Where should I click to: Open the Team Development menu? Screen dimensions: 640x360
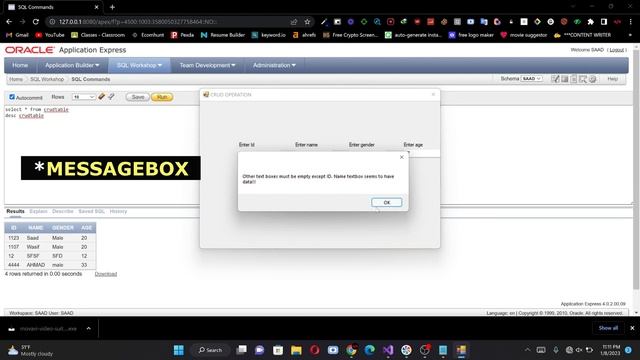[x=207, y=65]
